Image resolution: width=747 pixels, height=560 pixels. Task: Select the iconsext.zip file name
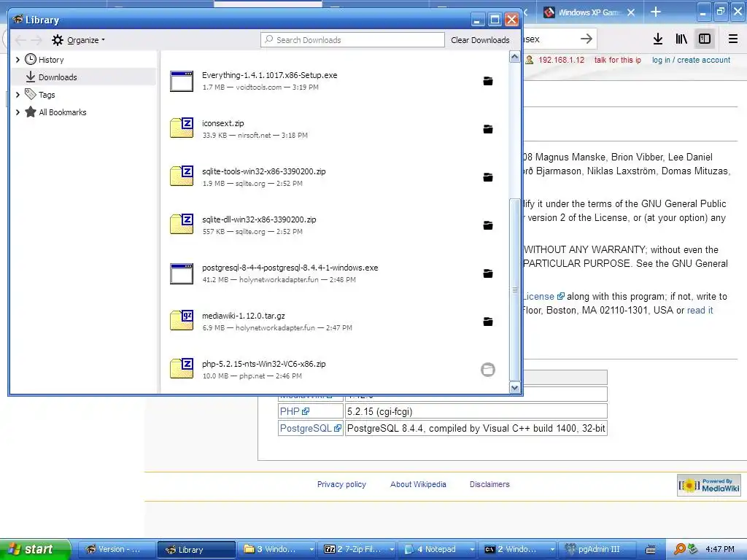(223, 123)
